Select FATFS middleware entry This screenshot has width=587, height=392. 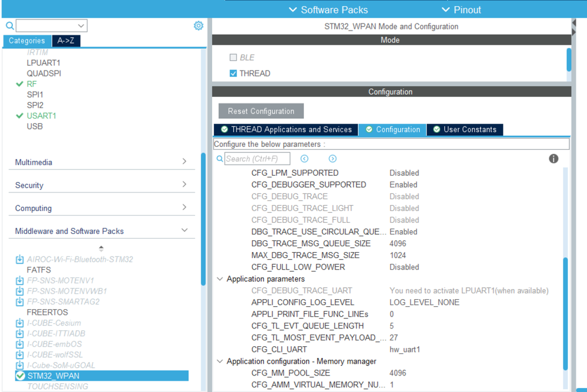(39, 270)
